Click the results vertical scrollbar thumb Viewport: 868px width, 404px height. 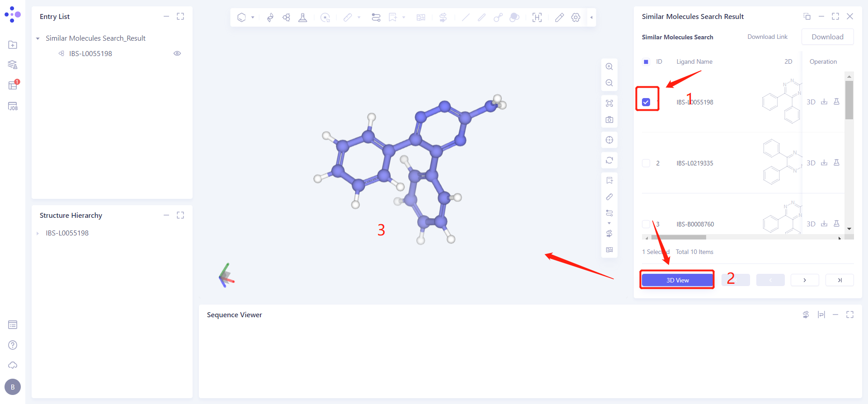coord(849,100)
